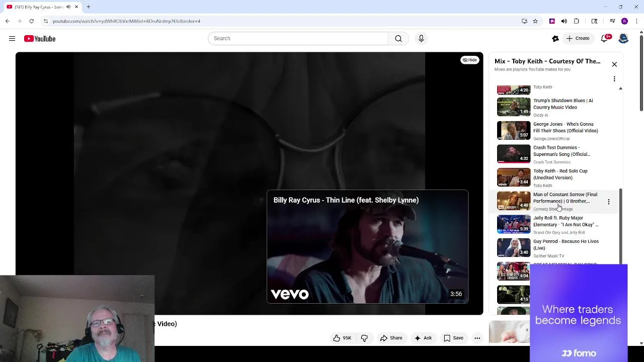Click the page vertical scrollbar thumb
Screen dimensions: 644x362
[641, 73]
